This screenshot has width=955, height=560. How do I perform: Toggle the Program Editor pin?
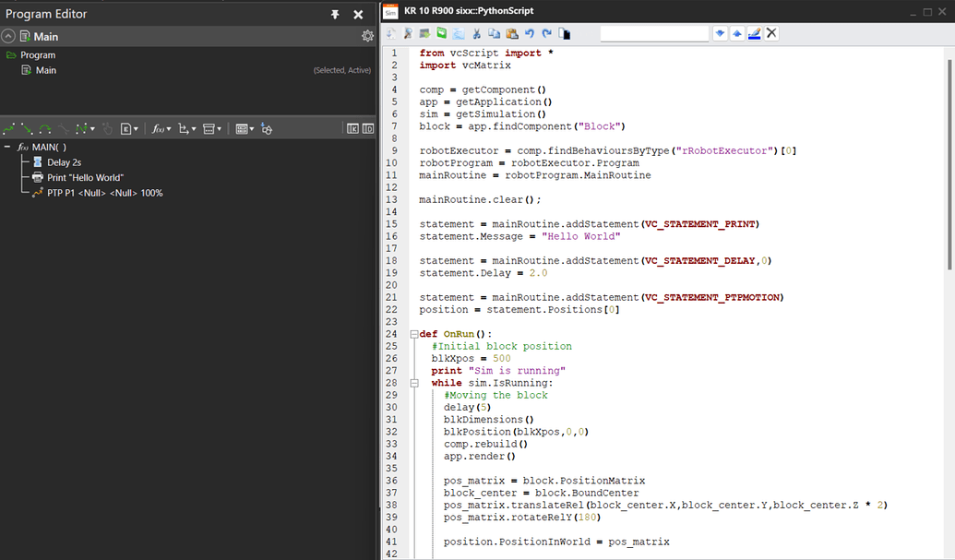click(337, 14)
